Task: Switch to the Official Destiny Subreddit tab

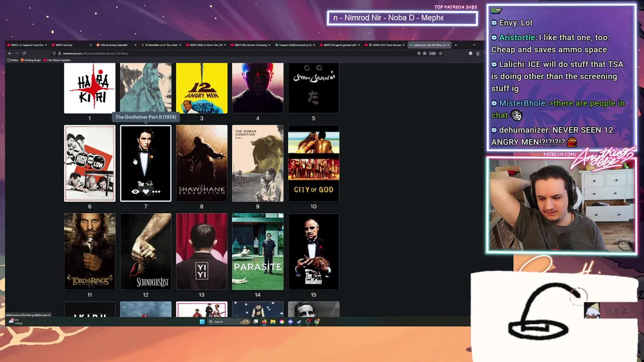Action: click(x=117, y=45)
